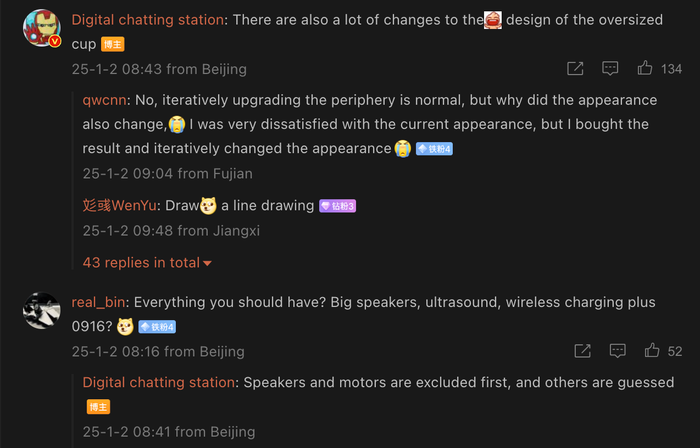Screen dimensions: 700x448
Task: Reply to the oversized cup comment
Action: (x=610, y=68)
